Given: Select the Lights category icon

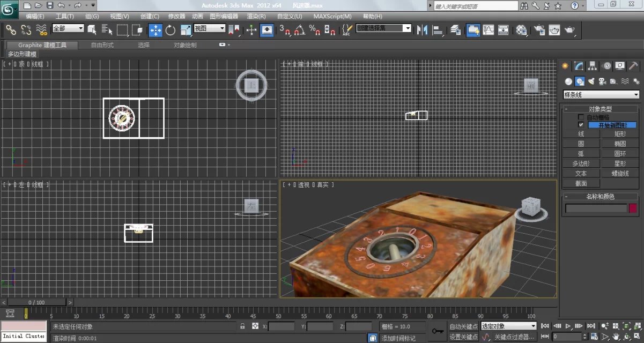Looking at the screenshot, I should pyautogui.click(x=591, y=81).
